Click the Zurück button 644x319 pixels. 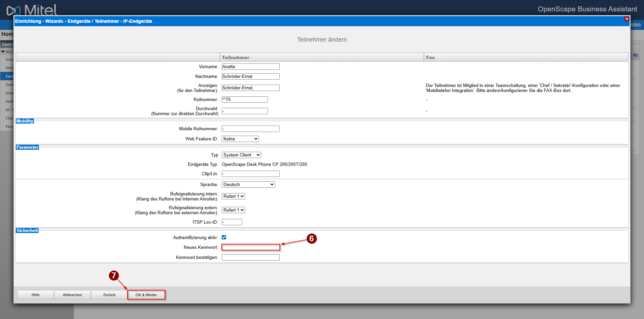[x=109, y=295]
